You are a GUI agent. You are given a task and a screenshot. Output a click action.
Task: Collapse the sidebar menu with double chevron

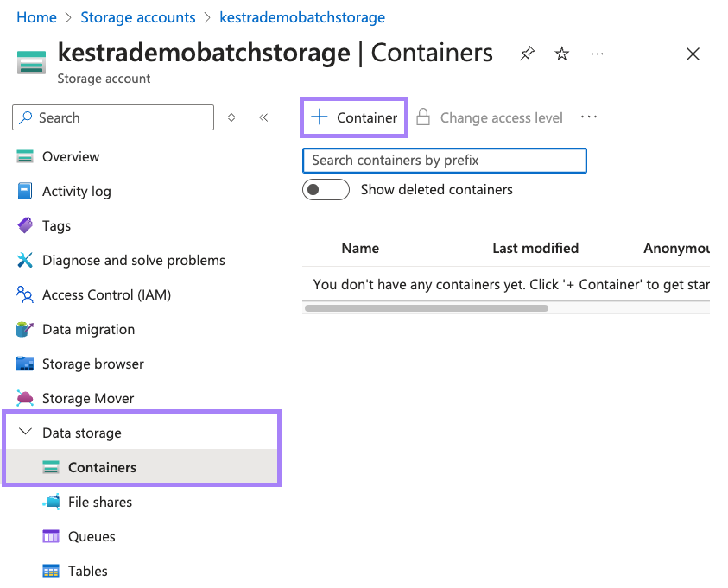click(x=263, y=117)
